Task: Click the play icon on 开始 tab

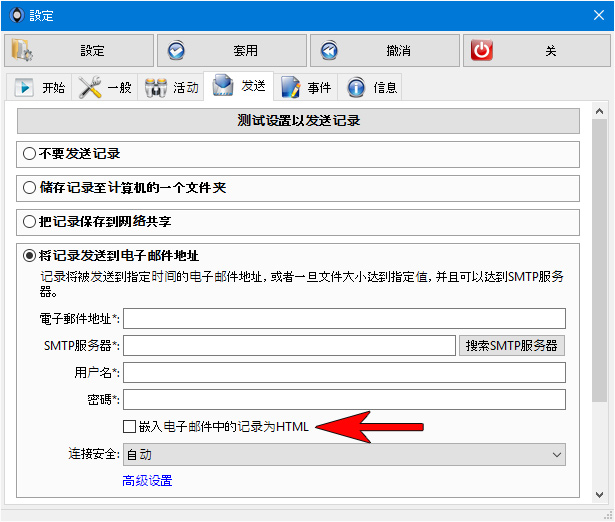Action: point(24,87)
